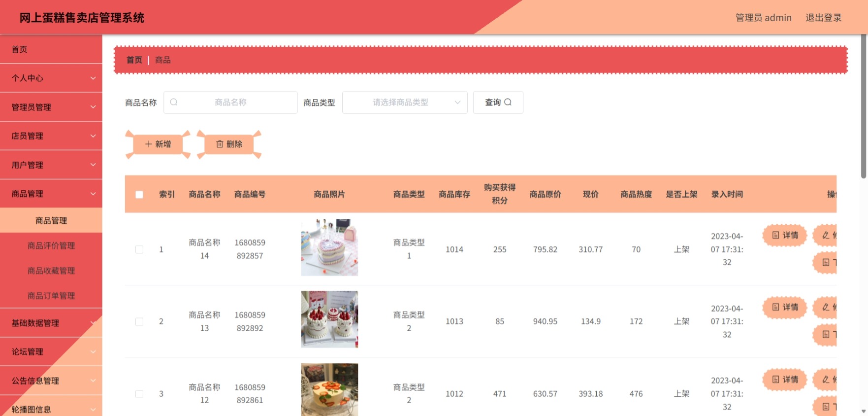Click the edit pencil icon in row 商品名称14
Image resolution: width=868 pixels, height=416 pixels.
pyautogui.click(x=826, y=235)
